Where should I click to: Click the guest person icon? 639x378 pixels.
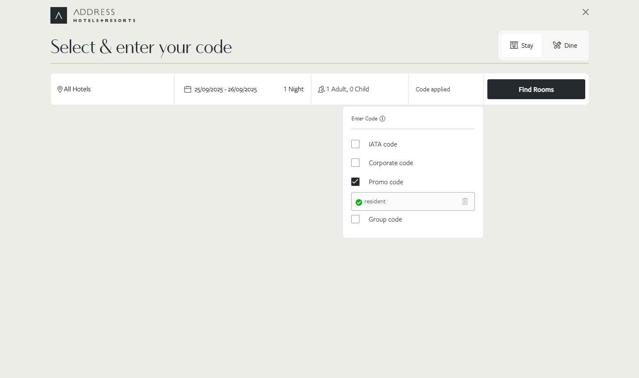coord(321,89)
